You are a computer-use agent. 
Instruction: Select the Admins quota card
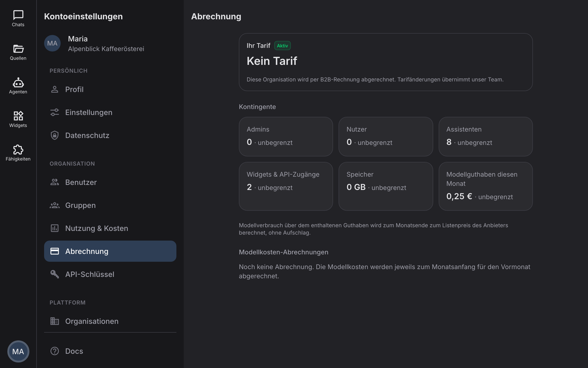coord(286,137)
